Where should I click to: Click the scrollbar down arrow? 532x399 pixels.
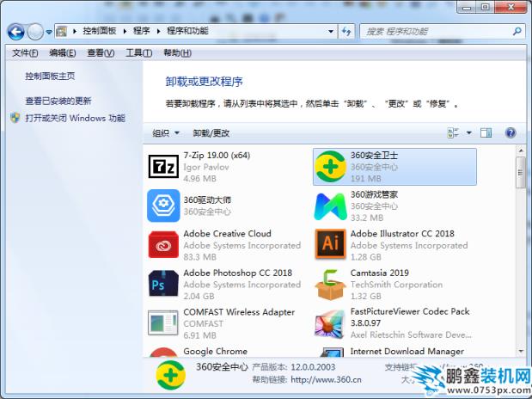(521, 352)
